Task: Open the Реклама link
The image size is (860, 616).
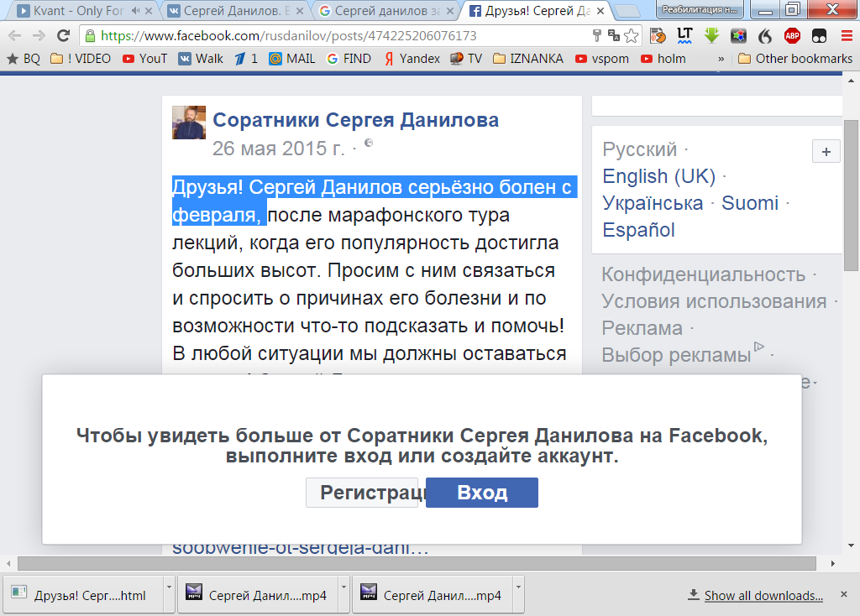Action: [642, 328]
